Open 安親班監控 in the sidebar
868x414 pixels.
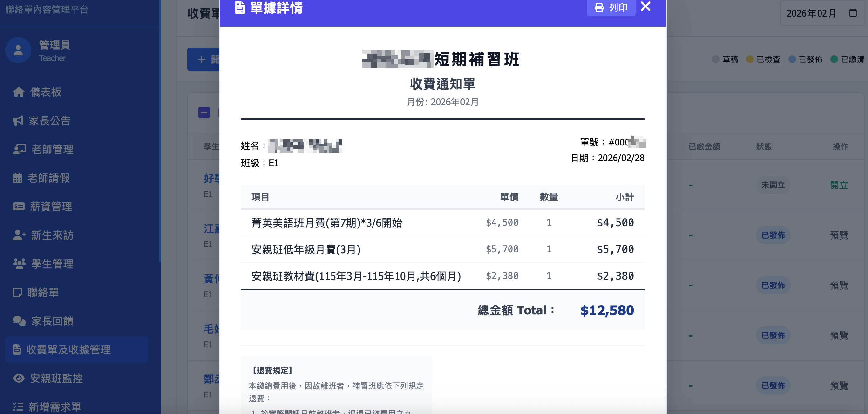(77, 378)
